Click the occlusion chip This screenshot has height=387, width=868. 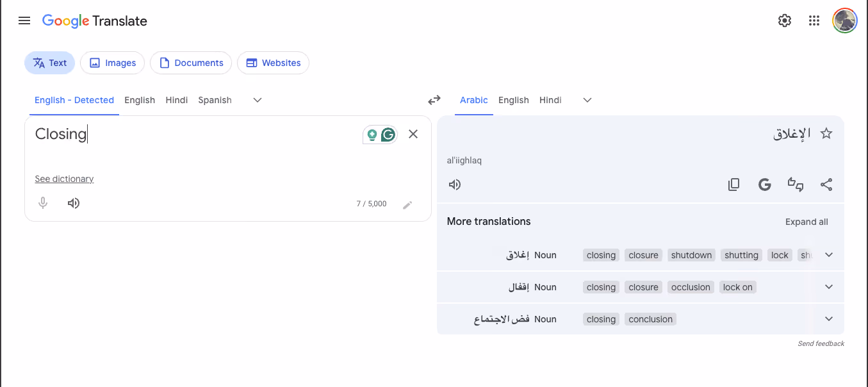[x=691, y=287]
